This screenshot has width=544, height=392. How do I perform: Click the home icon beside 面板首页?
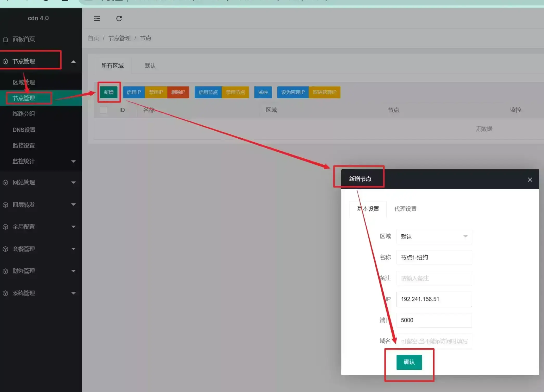click(x=5, y=39)
